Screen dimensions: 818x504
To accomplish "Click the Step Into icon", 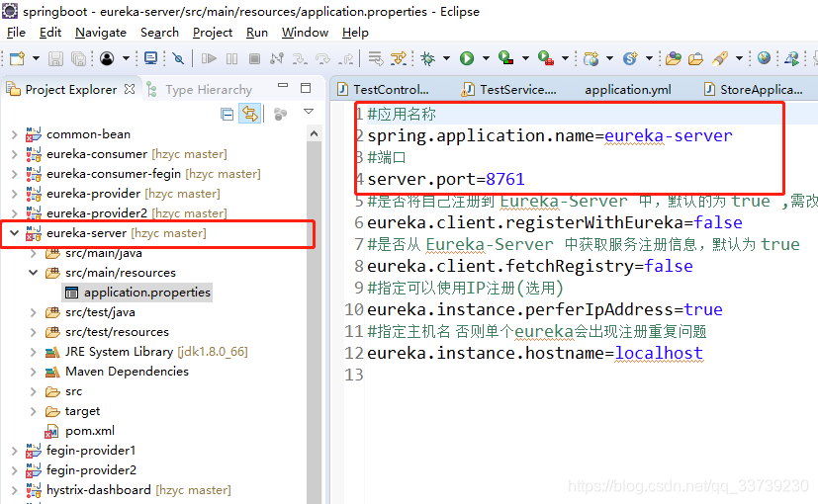I will click(300, 58).
